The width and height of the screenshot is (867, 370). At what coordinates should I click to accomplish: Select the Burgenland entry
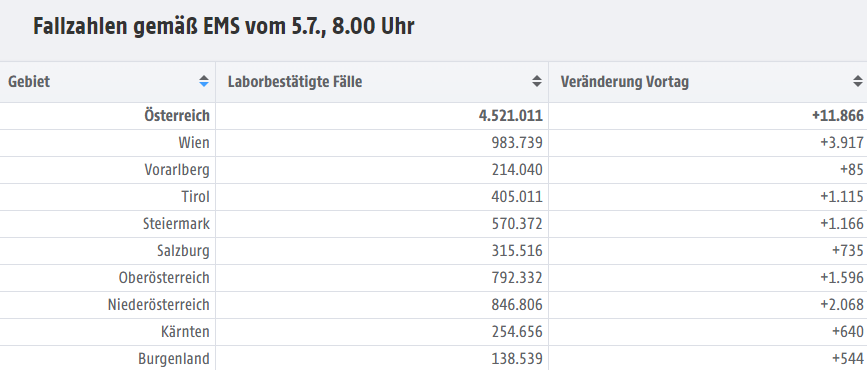[174, 359]
